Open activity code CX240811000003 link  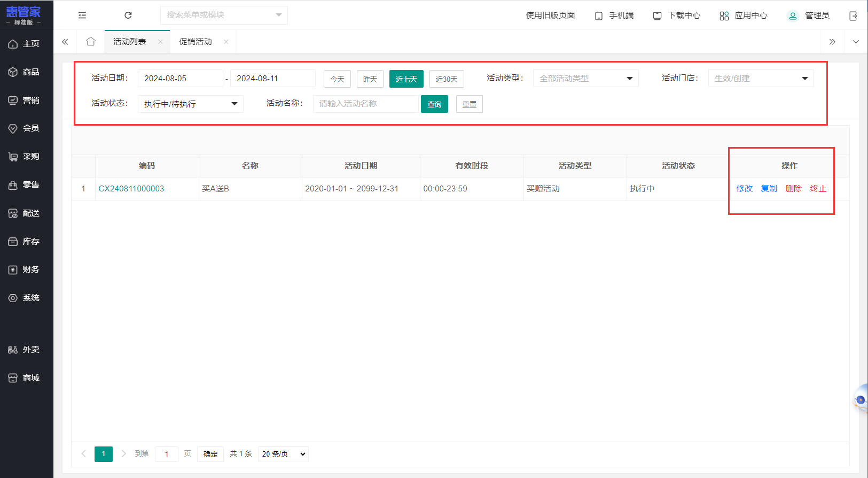coord(131,189)
